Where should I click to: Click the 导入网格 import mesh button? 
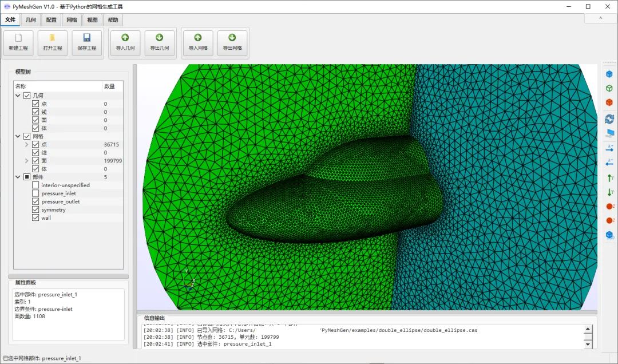click(198, 43)
